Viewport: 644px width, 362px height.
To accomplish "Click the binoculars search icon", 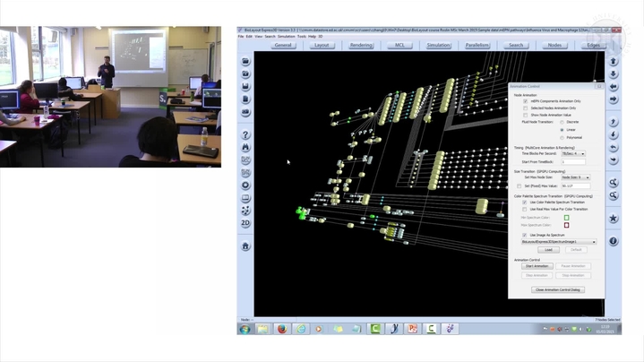I will coord(245,148).
